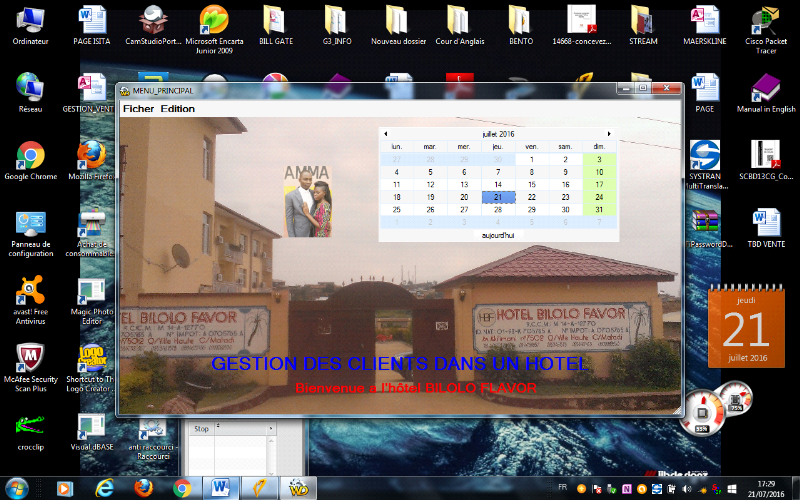
Task: Open the CamStudioPort desktop icon
Action: click(x=153, y=26)
